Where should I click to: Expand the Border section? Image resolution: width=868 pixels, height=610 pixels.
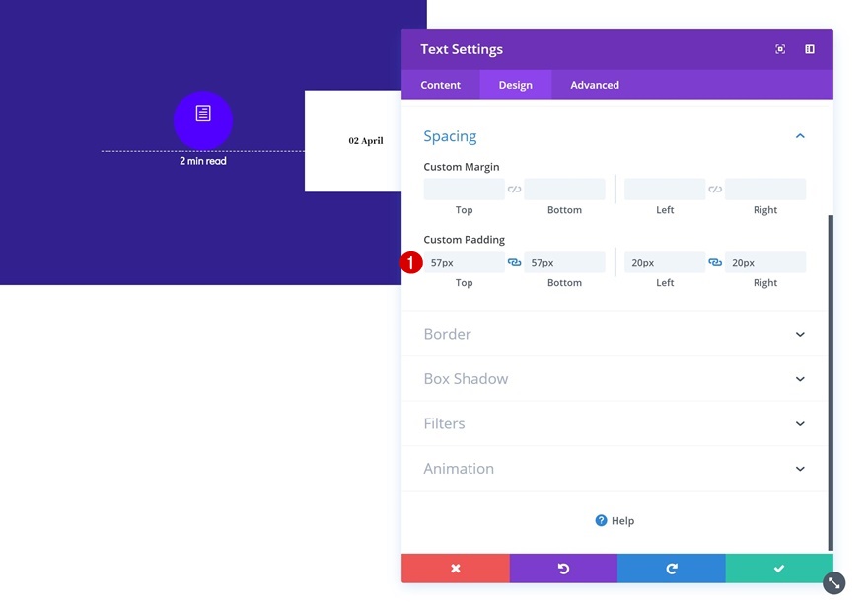(x=800, y=334)
